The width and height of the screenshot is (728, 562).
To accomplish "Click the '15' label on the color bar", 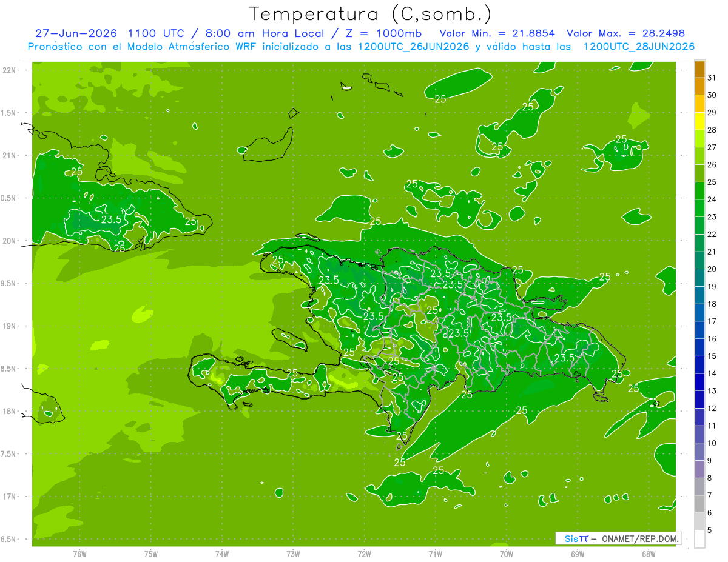I will pos(712,356).
